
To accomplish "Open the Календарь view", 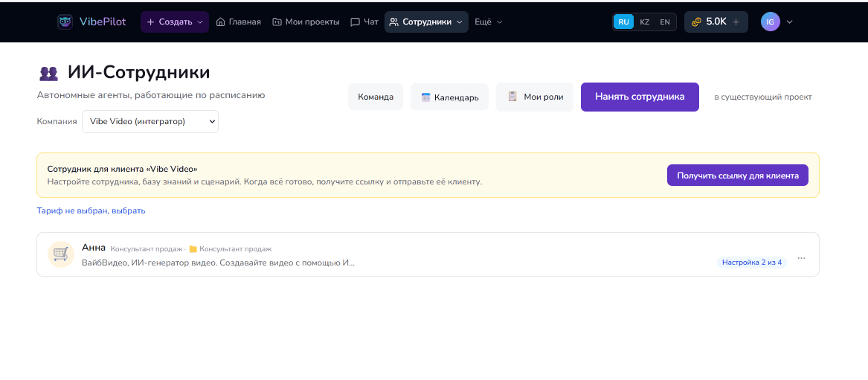I will 449,97.
